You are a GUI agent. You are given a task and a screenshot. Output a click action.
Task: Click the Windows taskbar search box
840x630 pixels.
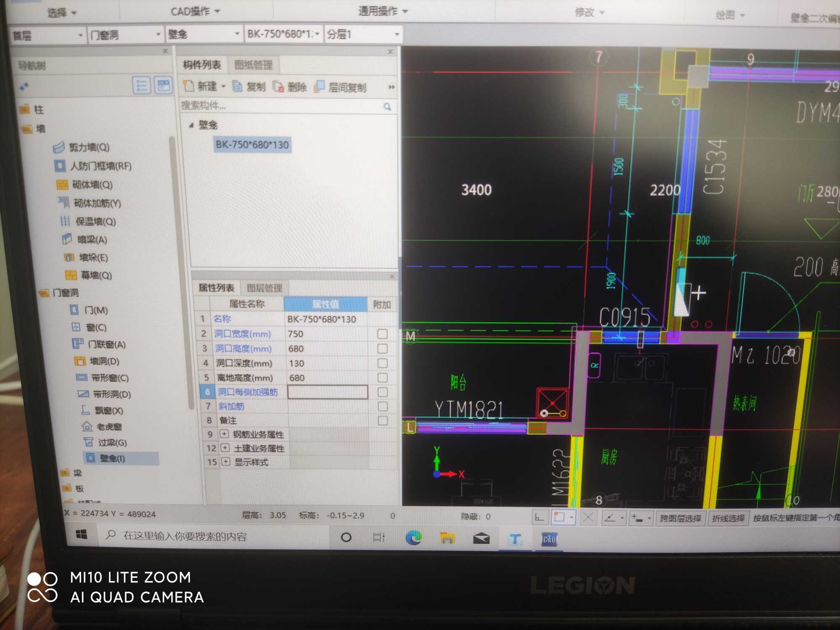(x=214, y=536)
